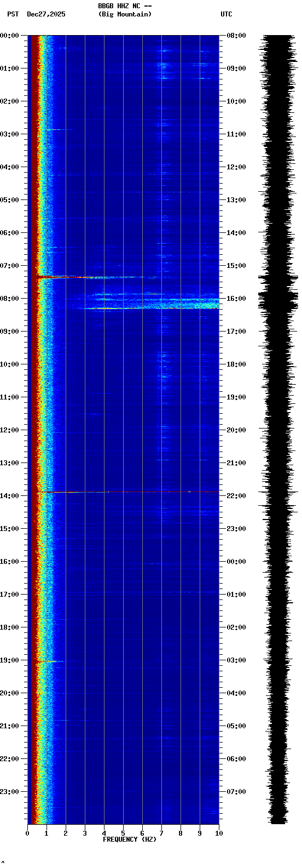Click the frequency axis tick '10'
Viewport: 302px width, 868px height.
coord(219,833)
